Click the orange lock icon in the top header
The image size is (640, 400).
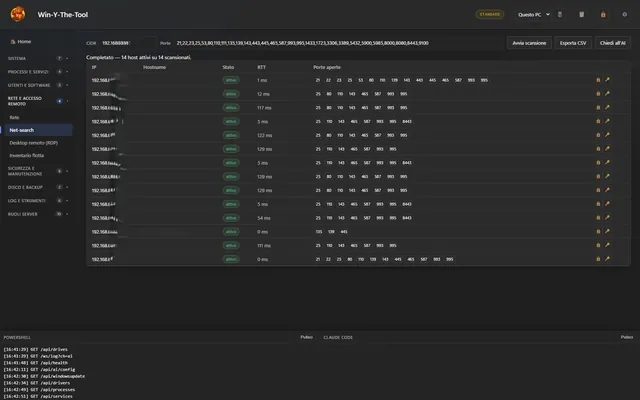click(603, 15)
